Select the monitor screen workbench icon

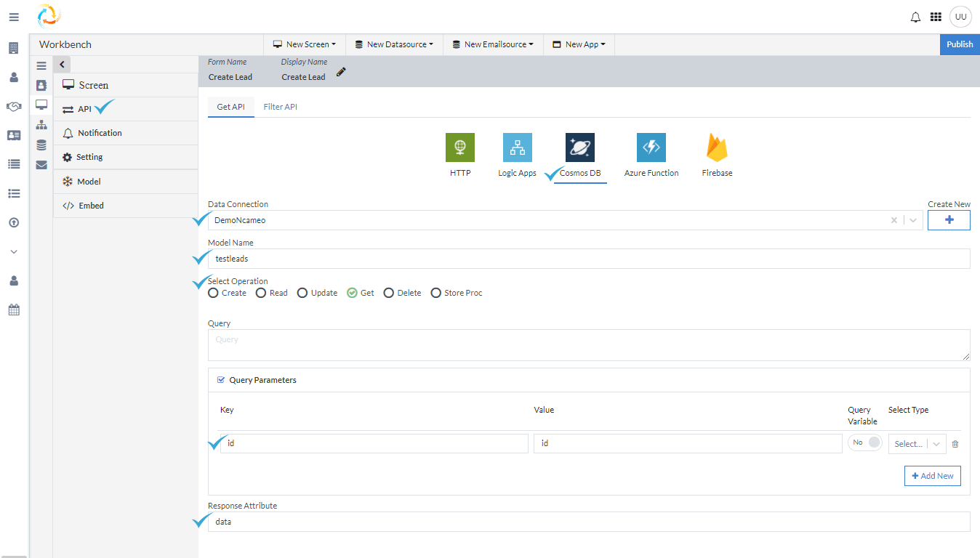pyautogui.click(x=41, y=105)
